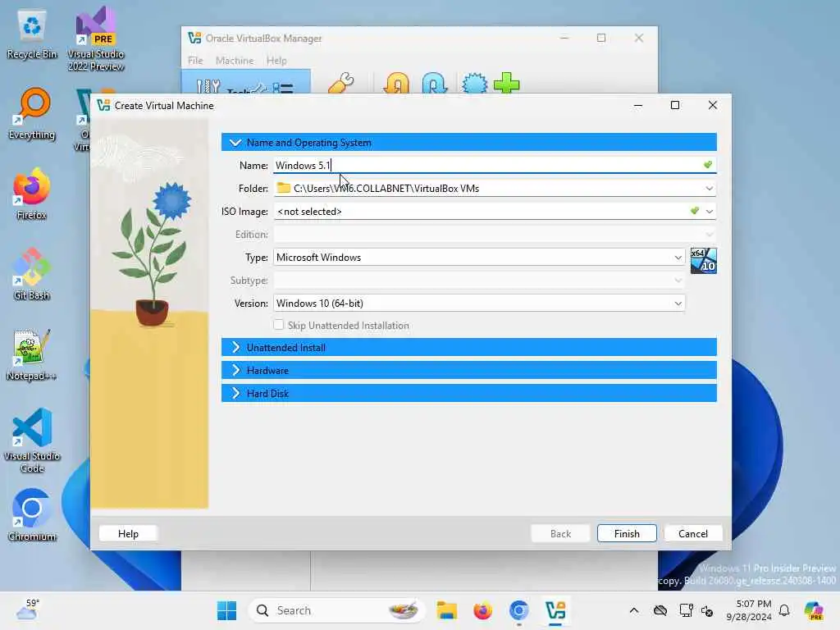840x630 pixels.
Task: Open Firefox from the taskbar
Action: tap(482, 610)
